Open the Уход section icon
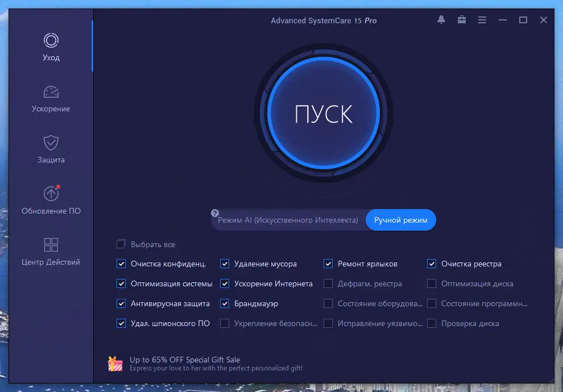Image resolution: width=563 pixels, height=392 pixels. [51, 40]
